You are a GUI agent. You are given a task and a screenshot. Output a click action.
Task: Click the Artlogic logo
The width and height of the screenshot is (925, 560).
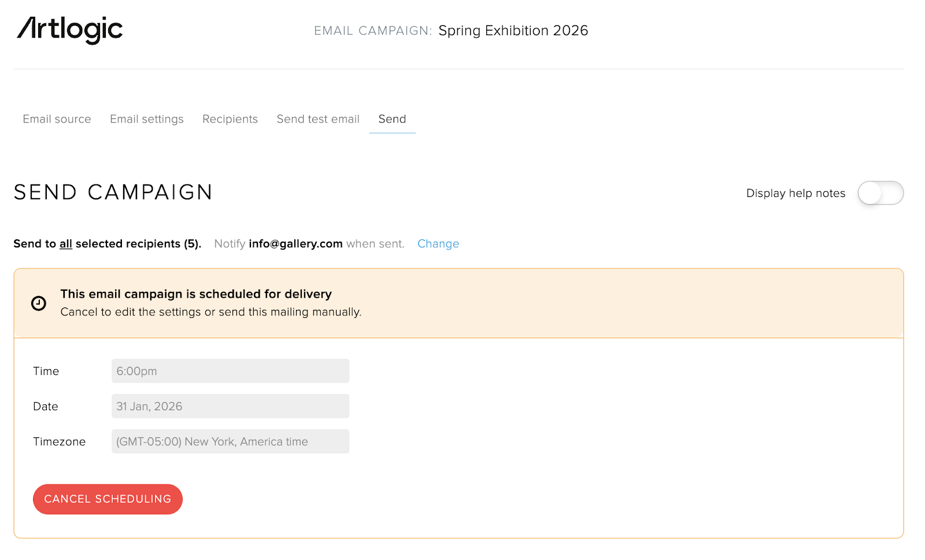click(70, 29)
